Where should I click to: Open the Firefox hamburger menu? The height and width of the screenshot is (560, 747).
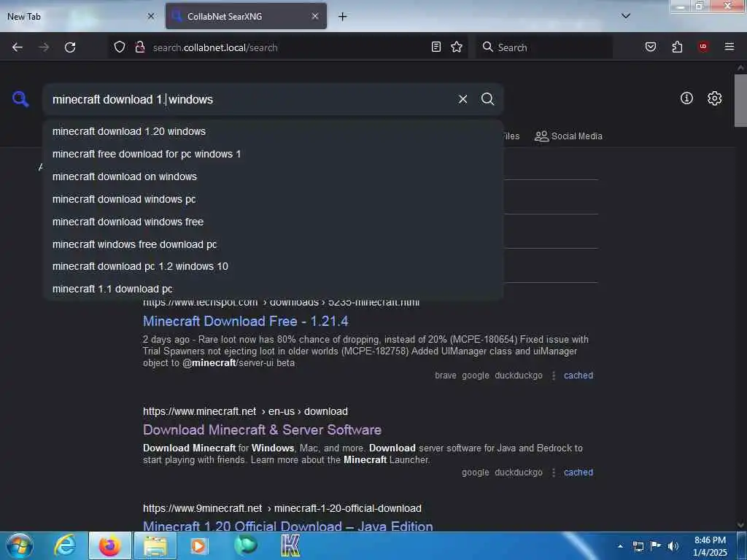tap(729, 47)
